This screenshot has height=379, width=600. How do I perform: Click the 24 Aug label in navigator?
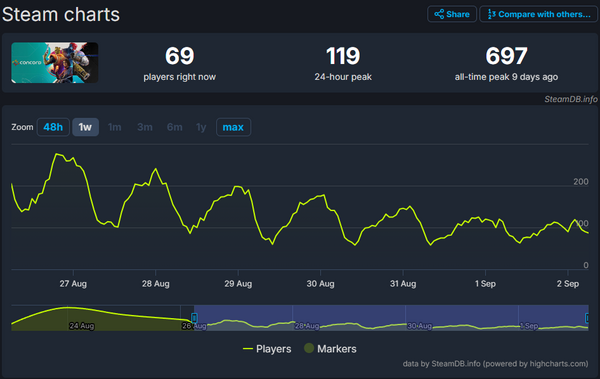[82, 326]
